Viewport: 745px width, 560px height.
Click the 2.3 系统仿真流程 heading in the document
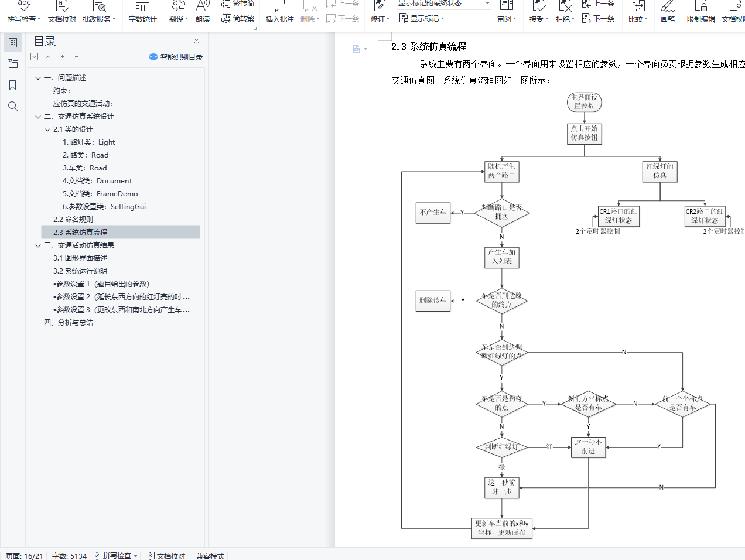coord(429,46)
